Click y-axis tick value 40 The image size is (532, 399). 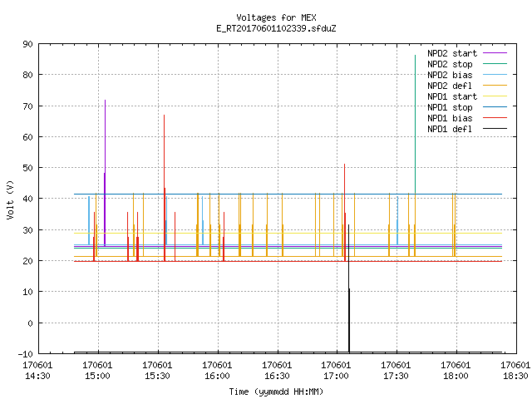27,199
